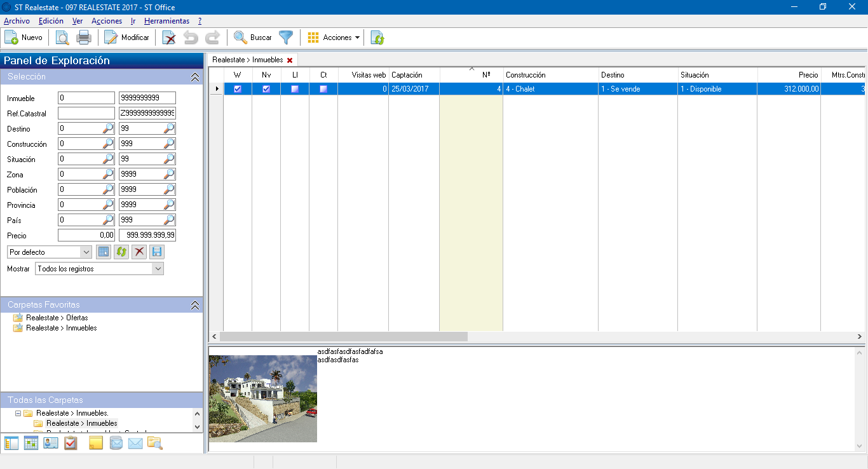Close the Realestate > Inmuebles tab
868x469 pixels.
click(290, 60)
